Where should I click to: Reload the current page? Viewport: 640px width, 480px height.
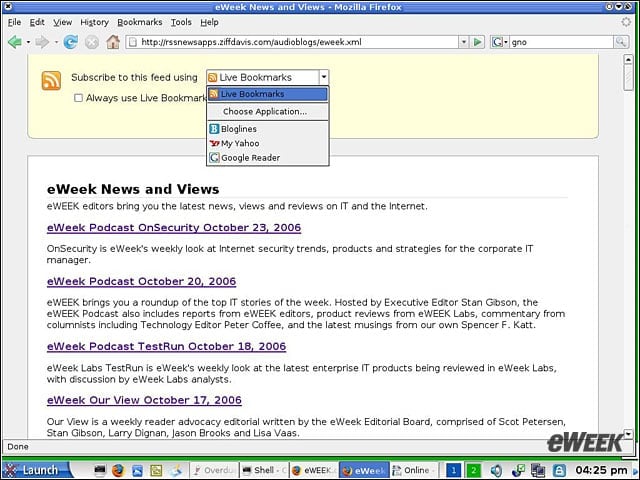(x=70, y=42)
